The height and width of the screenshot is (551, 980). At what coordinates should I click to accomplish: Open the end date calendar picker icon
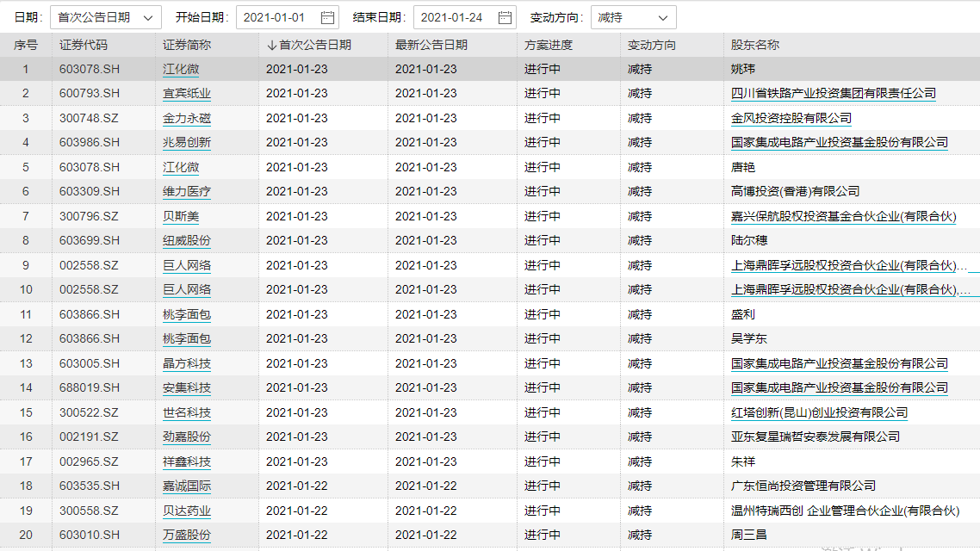[x=505, y=17]
